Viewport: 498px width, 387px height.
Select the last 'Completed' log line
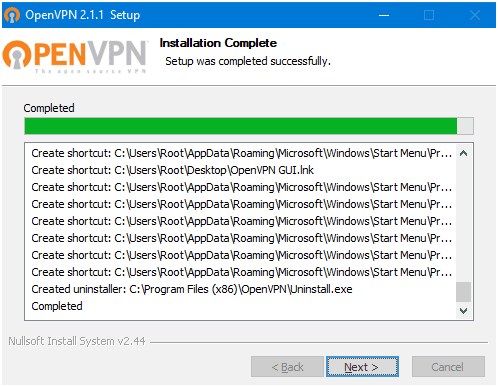[x=57, y=306]
